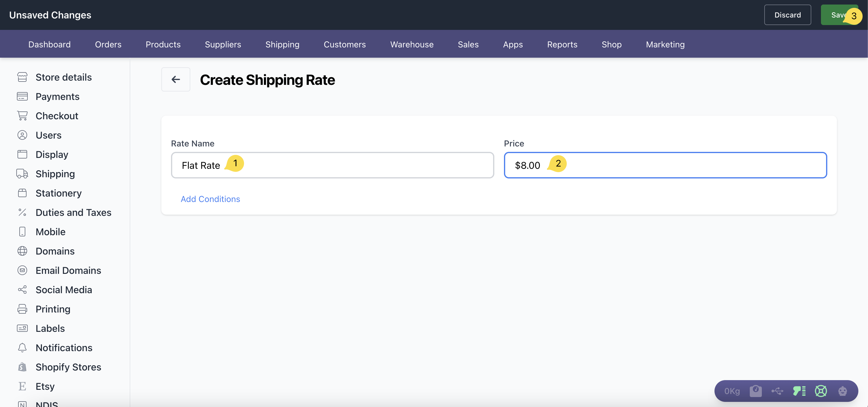Click the Discard button

(787, 15)
